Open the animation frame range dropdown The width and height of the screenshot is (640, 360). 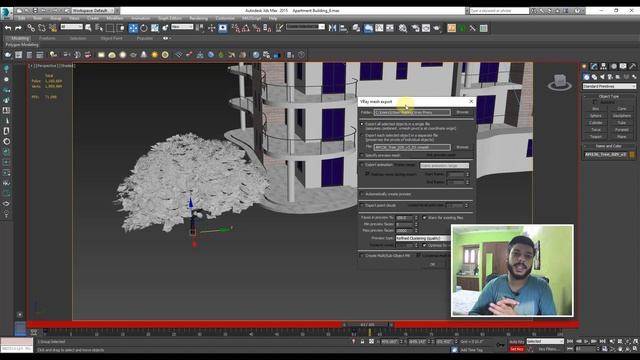[444, 166]
